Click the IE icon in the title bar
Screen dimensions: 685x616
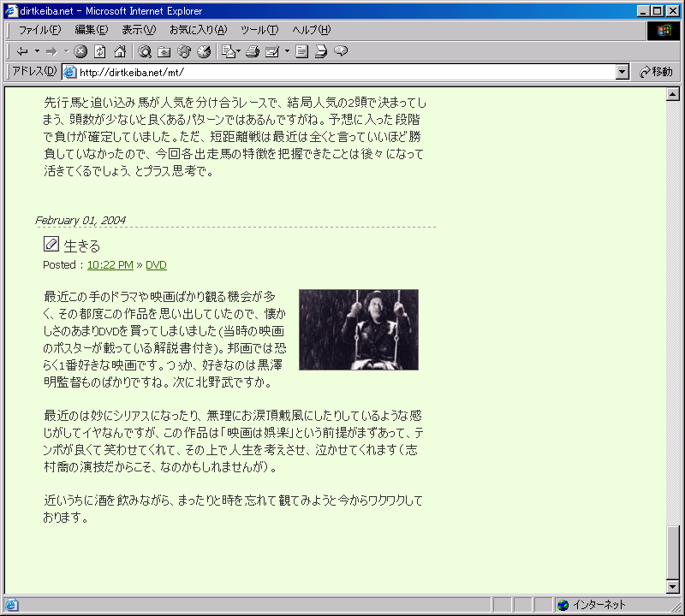click(11, 11)
